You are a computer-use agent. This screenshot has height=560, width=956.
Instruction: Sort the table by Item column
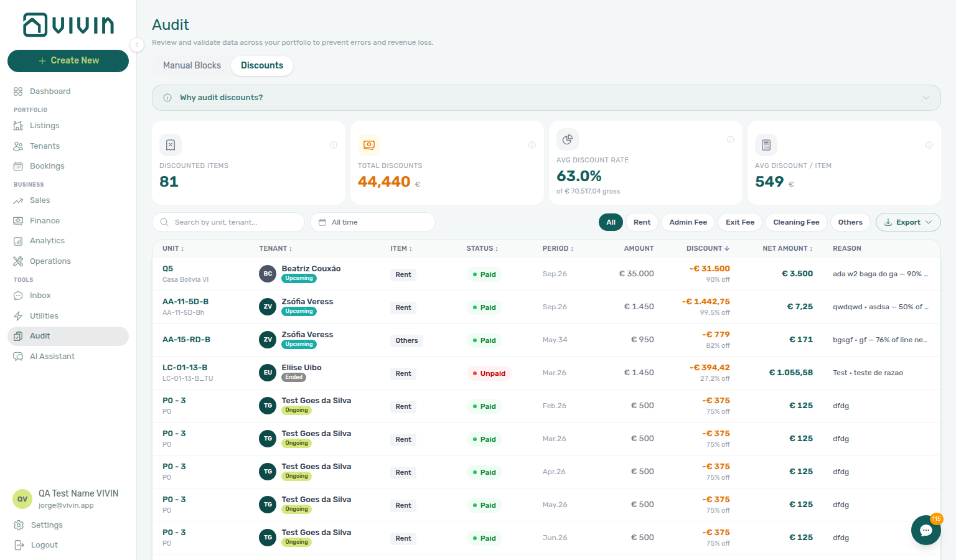401,248
